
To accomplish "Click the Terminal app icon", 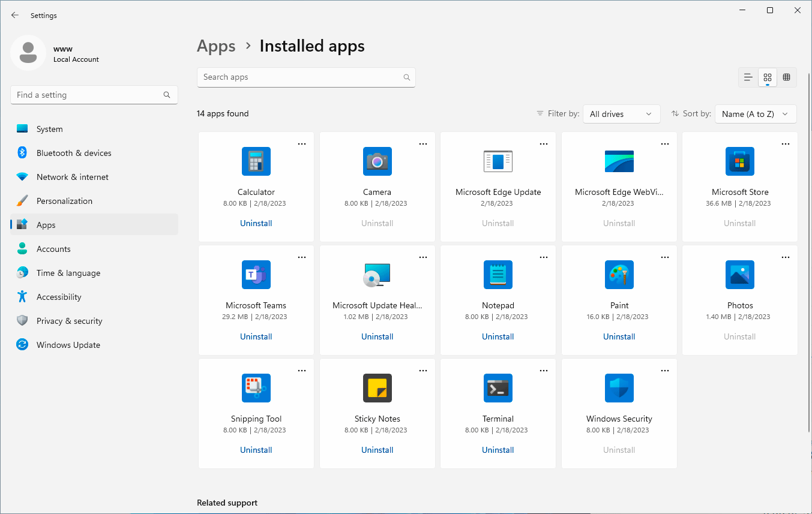I will click(x=498, y=388).
